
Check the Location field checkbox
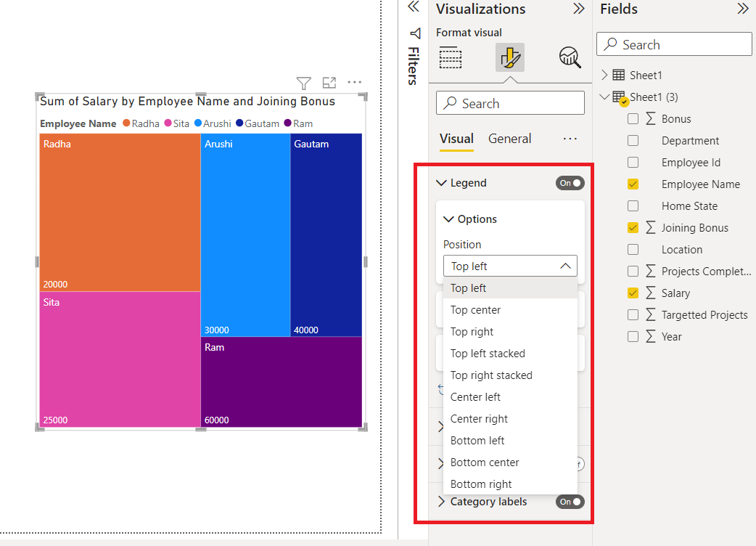click(633, 249)
